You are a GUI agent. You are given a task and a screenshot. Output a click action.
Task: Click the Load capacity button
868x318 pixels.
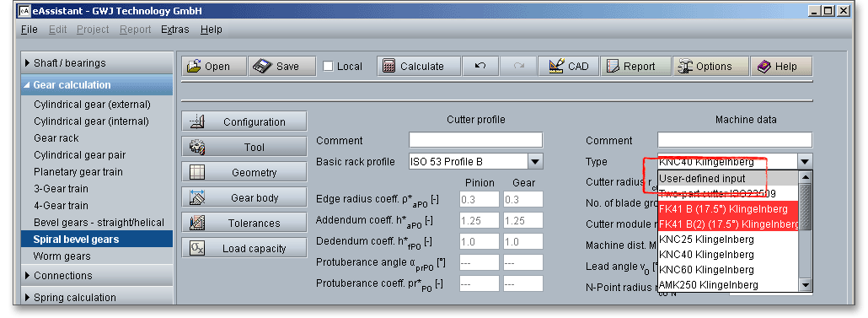coord(244,248)
